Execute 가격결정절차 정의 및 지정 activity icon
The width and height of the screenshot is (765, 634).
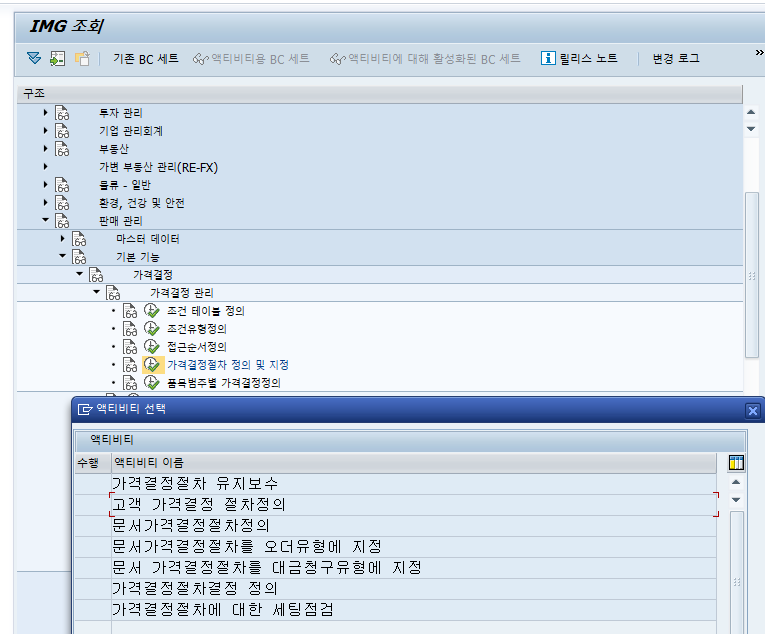click(x=152, y=365)
